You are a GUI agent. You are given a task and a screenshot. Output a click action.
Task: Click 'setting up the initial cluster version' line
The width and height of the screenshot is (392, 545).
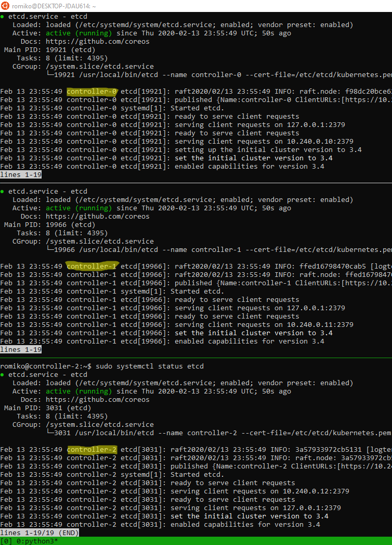181,150
